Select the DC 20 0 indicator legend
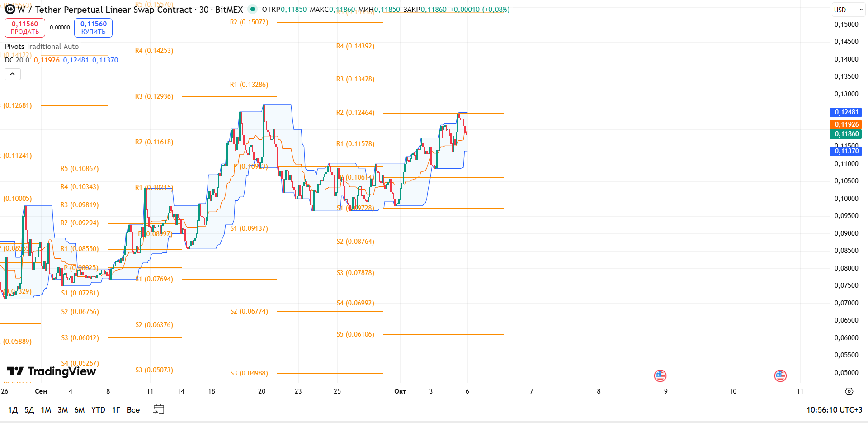 17,60
